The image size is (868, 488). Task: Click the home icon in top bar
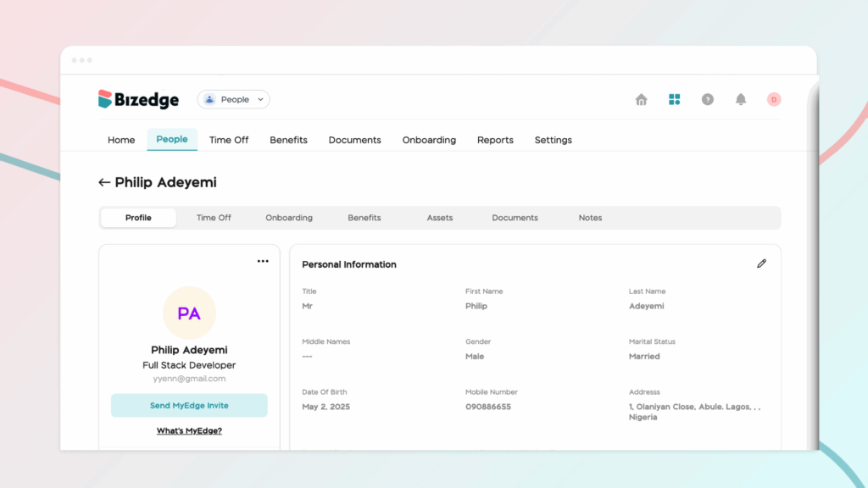(x=642, y=100)
